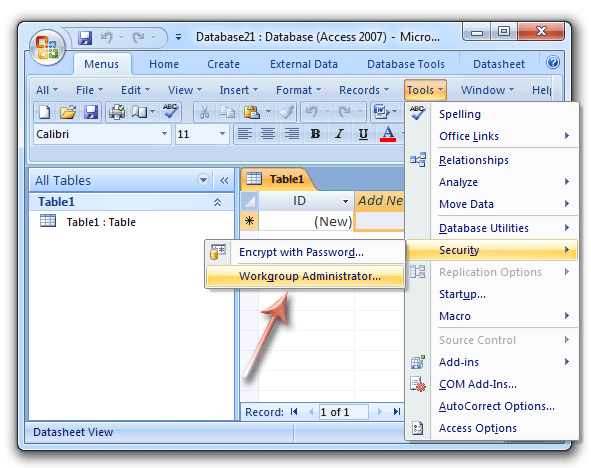This screenshot has width=591, height=468.
Task: Click the current record number box
Action: 343,412
